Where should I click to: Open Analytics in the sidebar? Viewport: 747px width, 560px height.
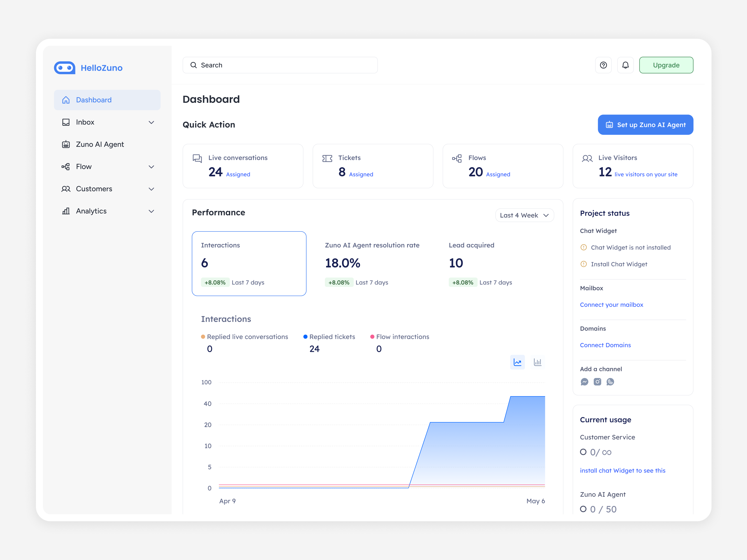[107, 211]
